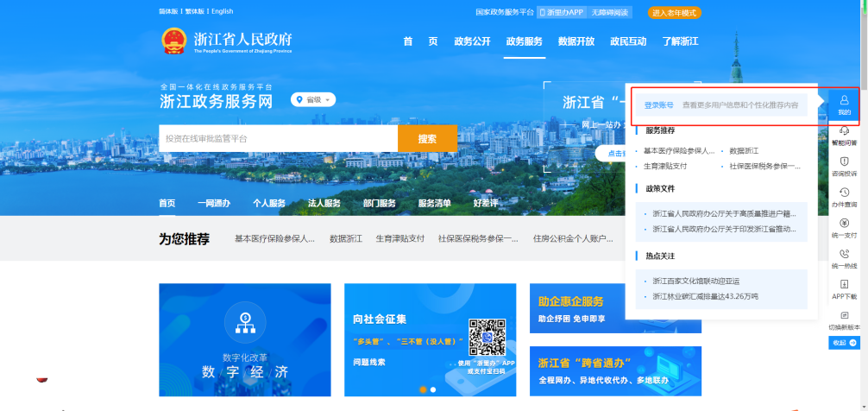Expand the 省级 region dropdown
The image size is (868, 411).
click(x=313, y=99)
